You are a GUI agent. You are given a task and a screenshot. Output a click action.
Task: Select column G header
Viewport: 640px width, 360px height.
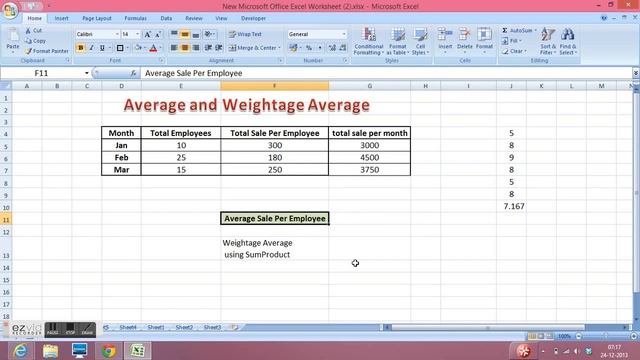(369, 86)
